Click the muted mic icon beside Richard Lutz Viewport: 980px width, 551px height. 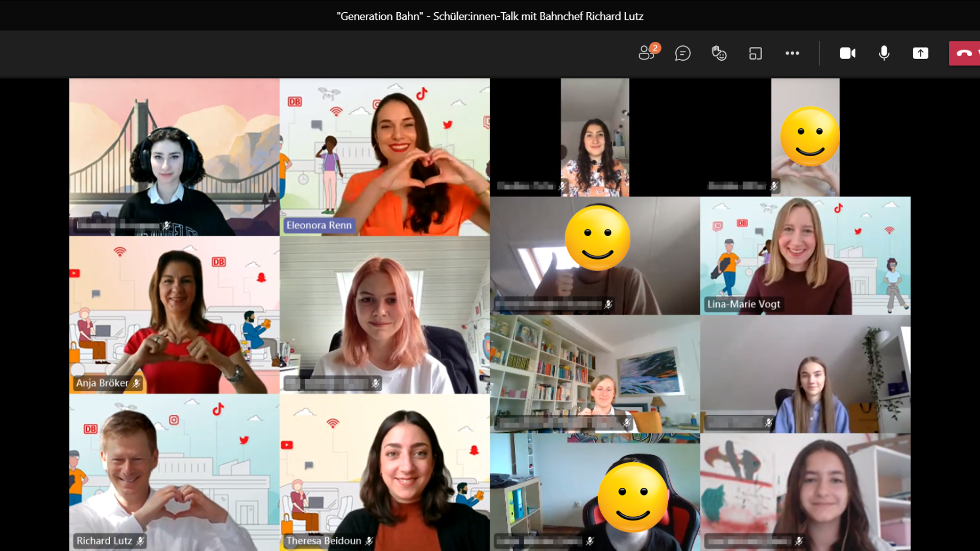point(141,541)
